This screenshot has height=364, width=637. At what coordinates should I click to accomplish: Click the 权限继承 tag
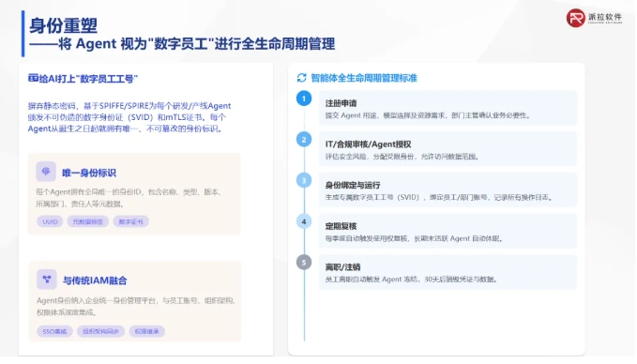tap(147, 331)
